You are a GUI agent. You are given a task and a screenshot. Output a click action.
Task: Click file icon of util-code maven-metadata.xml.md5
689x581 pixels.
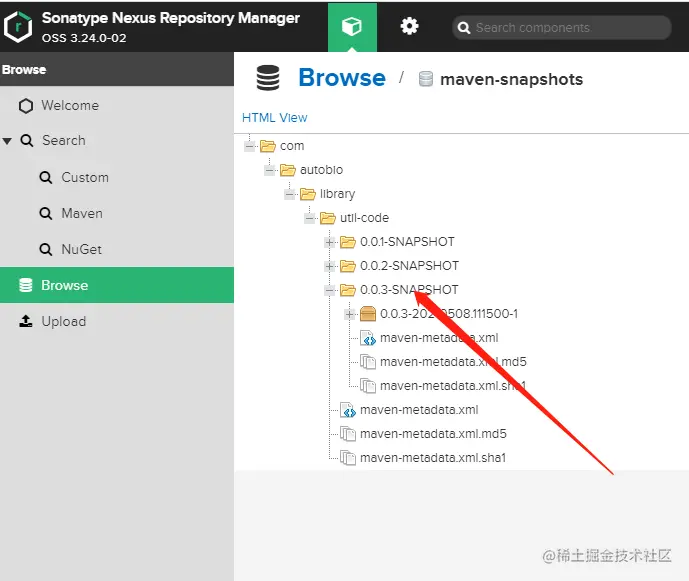(348, 434)
